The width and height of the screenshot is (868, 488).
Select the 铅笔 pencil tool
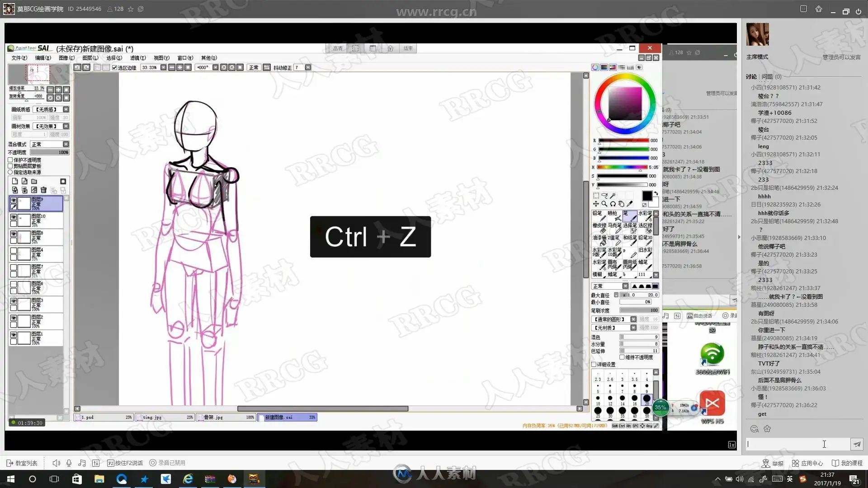[x=599, y=216]
